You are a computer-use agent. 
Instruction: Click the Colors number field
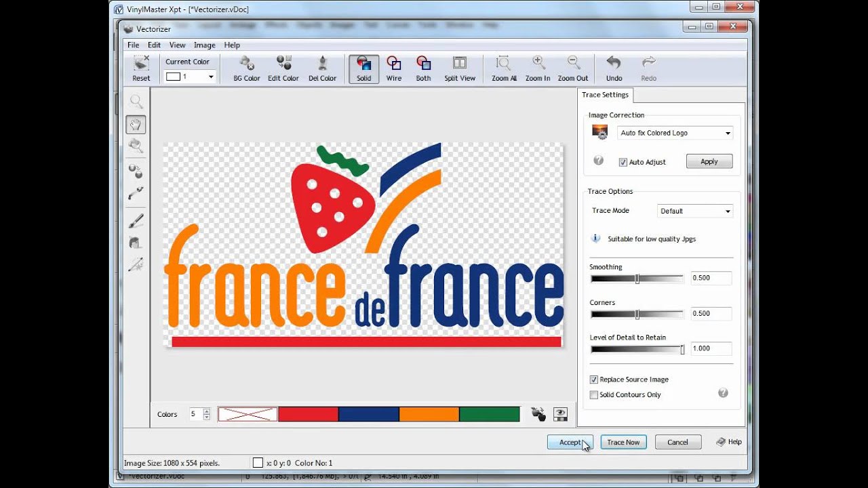point(196,414)
